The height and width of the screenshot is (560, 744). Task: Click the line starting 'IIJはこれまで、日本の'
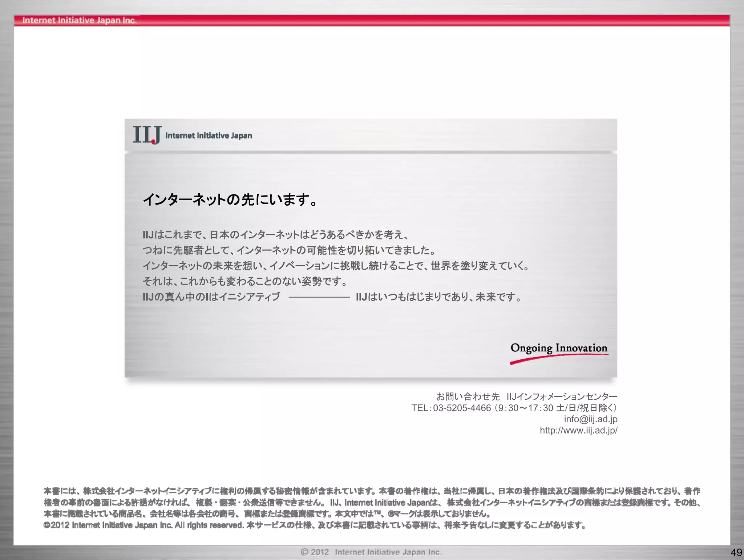(276, 235)
